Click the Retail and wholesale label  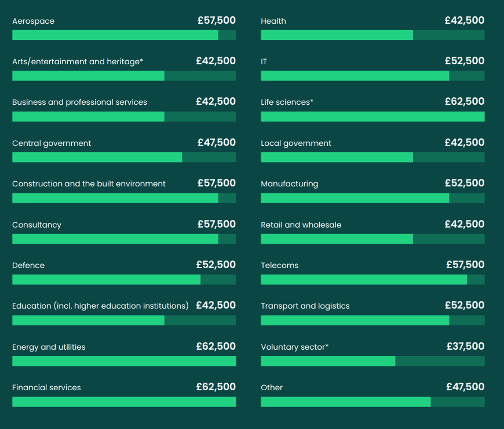(x=301, y=225)
